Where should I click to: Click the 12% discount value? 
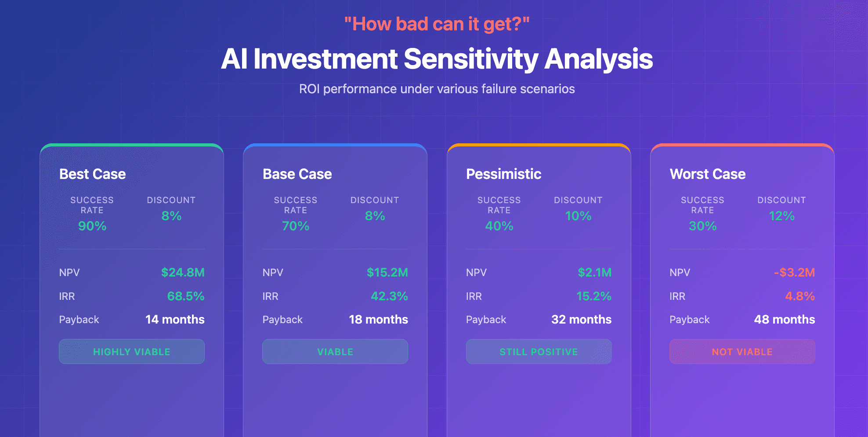[x=781, y=216]
